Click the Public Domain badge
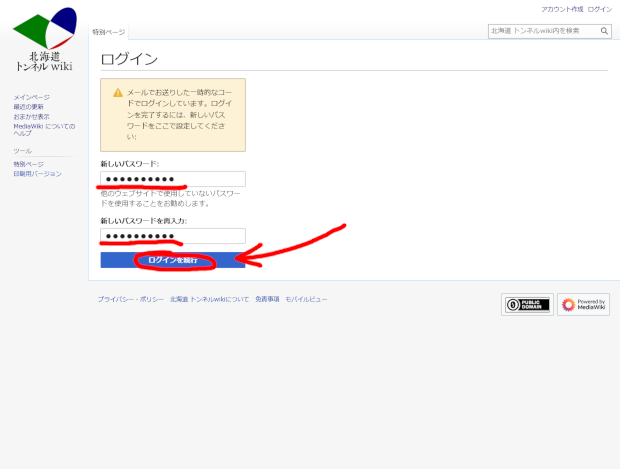 (527, 305)
